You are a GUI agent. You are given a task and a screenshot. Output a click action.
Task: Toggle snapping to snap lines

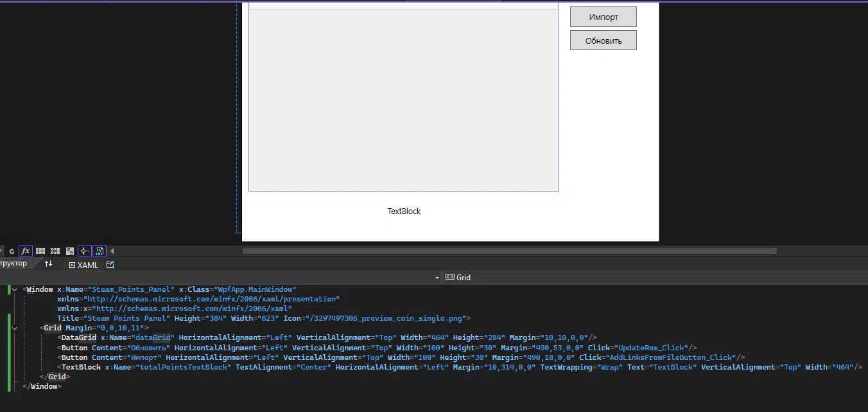[x=85, y=251]
